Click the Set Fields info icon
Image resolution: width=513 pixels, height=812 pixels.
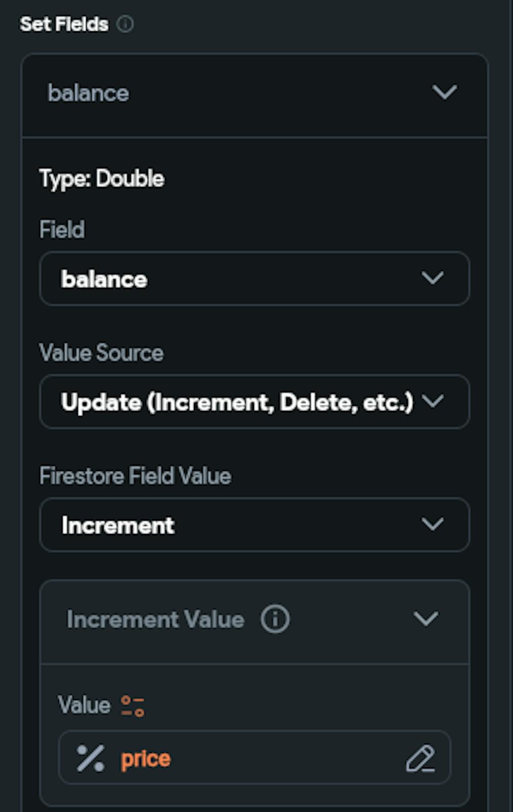[125, 24]
